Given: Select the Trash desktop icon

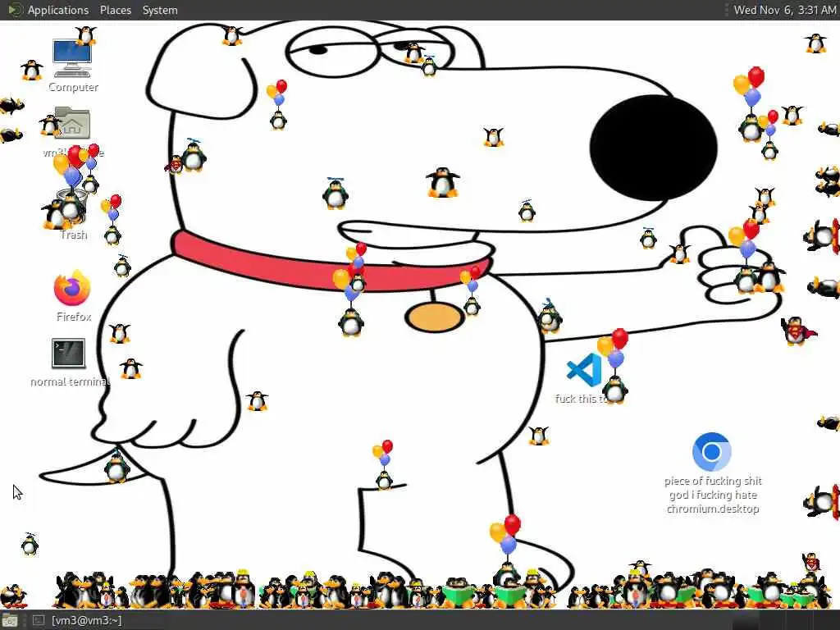Looking at the screenshot, I should 72,208.
